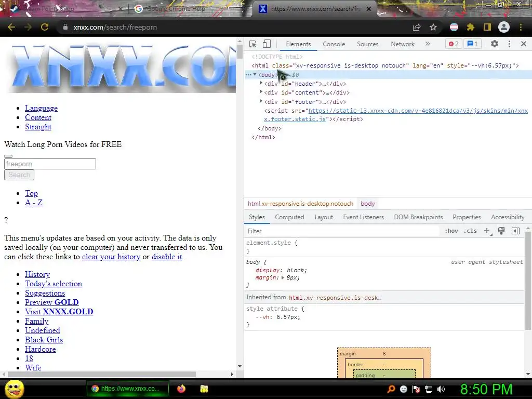Click the blue issues counter badge
This screenshot has height=399, width=532.
472,44
